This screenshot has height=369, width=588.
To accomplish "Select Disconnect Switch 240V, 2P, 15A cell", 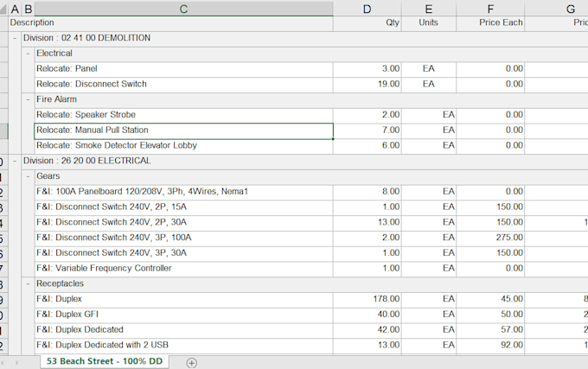I will coord(183,207).
